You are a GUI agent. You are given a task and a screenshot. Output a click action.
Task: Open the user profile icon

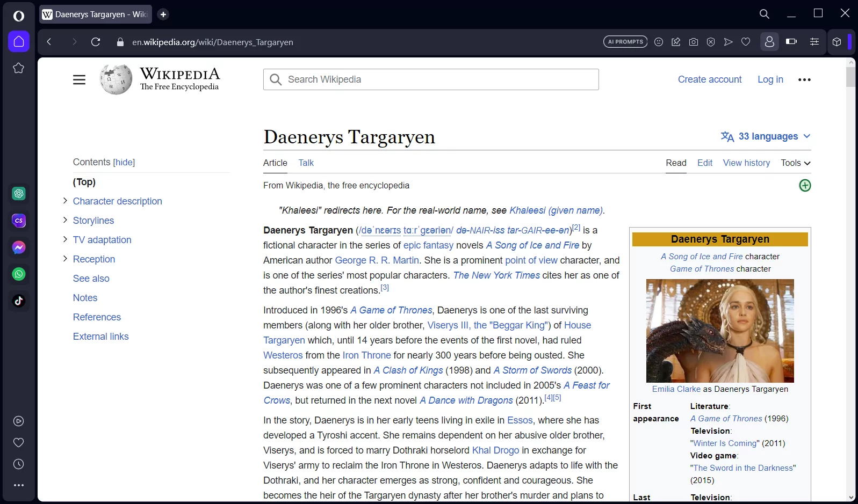tap(769, 42)
